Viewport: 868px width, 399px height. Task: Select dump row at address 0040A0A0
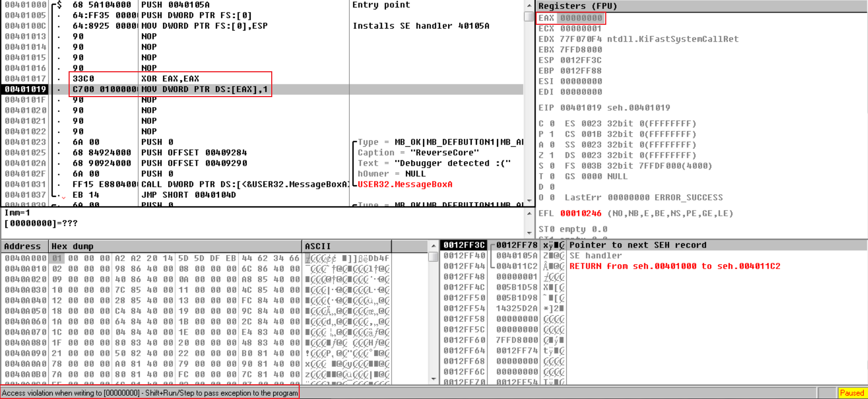coord(196,364)
